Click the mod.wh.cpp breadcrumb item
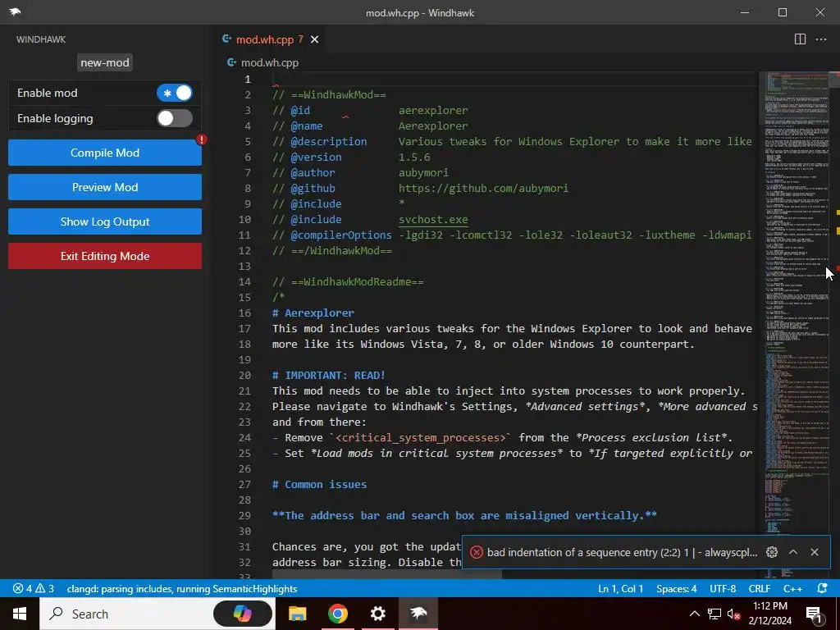The image size is (840, 630). [269, 62]
